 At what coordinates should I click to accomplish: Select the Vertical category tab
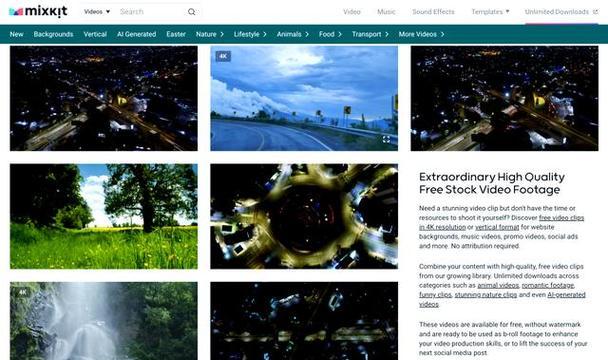(95, 34)
